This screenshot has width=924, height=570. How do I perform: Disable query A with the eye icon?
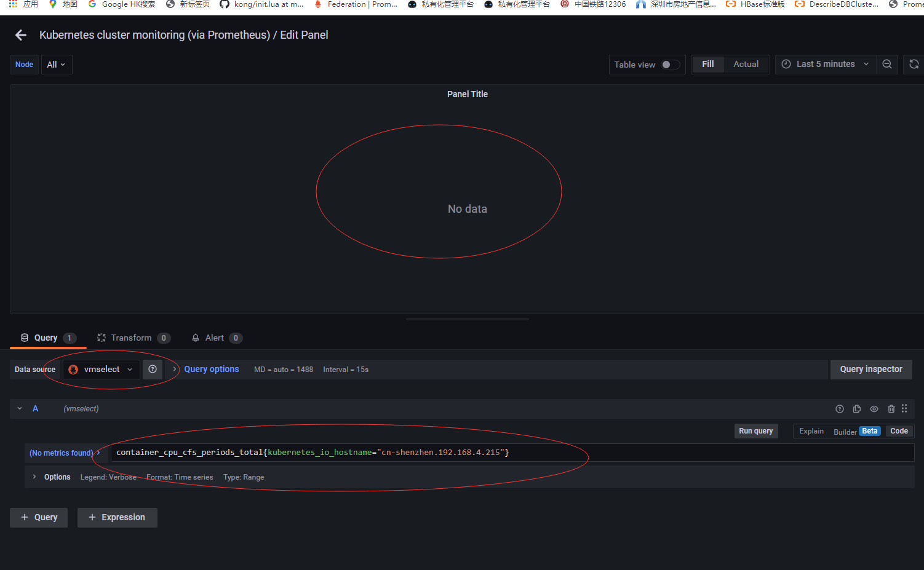[874, 409]
